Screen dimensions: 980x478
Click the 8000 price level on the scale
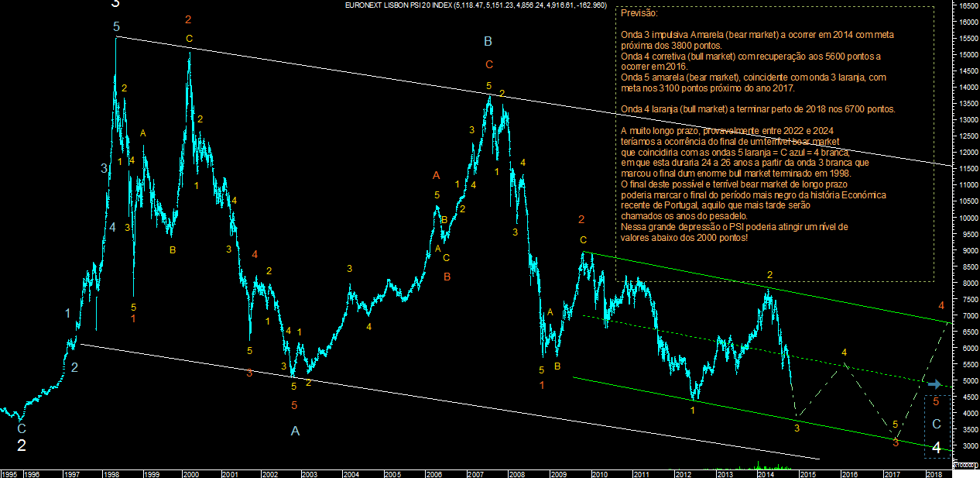pyautogui.click(x=969, y=284)
